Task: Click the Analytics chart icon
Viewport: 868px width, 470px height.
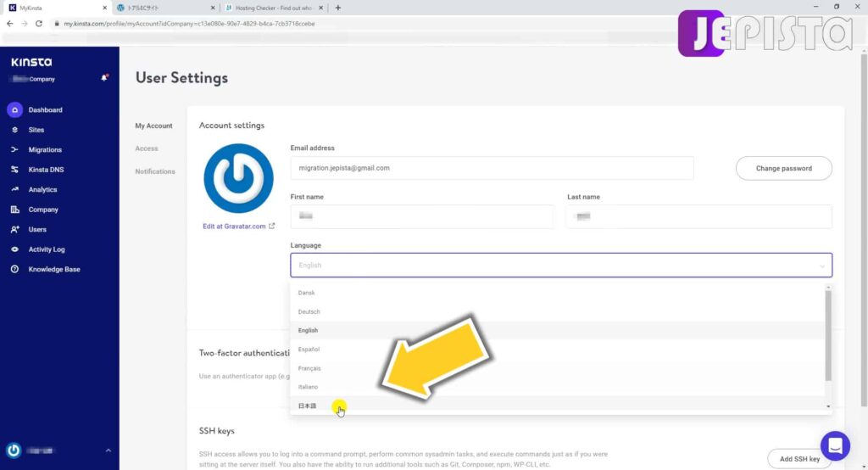Action: (x=15, y=189)
